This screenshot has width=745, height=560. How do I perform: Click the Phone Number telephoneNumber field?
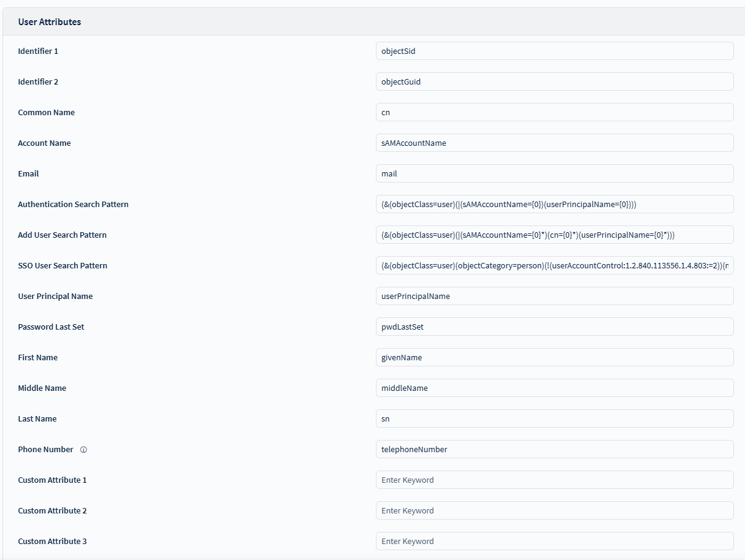(x=554, y=449)
